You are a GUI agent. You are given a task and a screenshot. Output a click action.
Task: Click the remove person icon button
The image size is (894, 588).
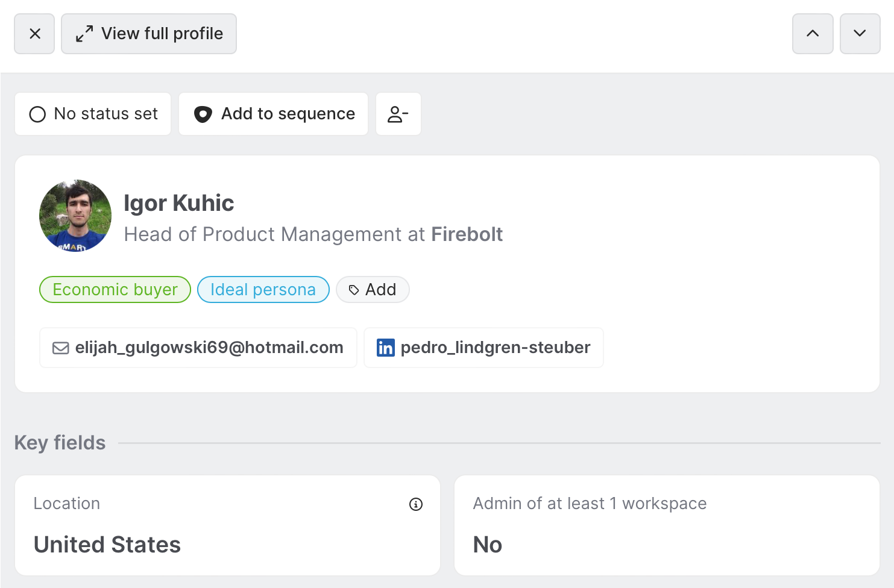pyautogui.click(x=398, y=114)
